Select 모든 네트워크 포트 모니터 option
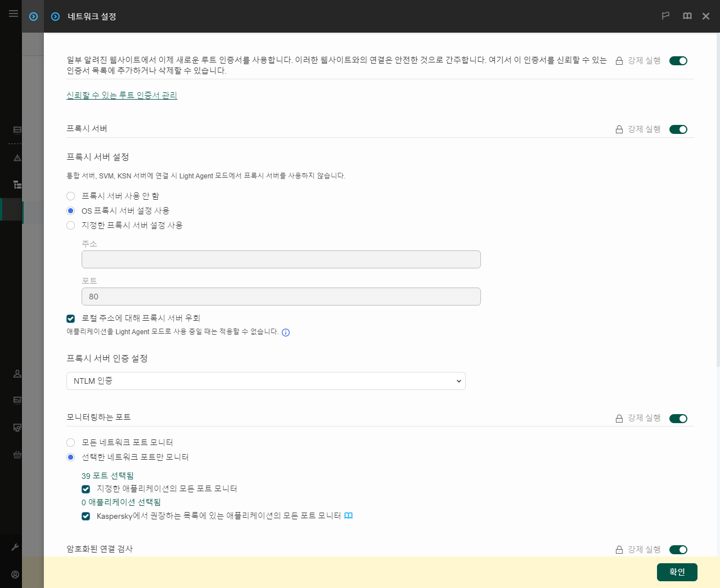 [x=70, y=442]
